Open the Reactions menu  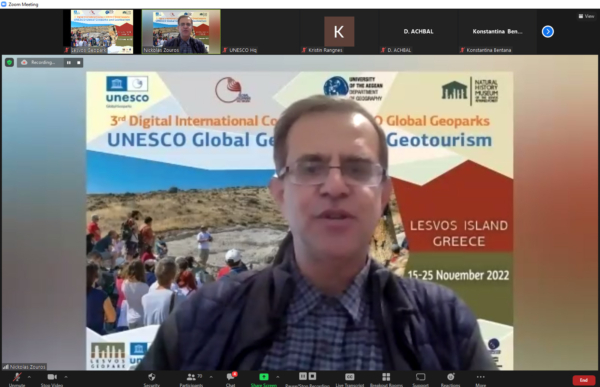[450, 379]
